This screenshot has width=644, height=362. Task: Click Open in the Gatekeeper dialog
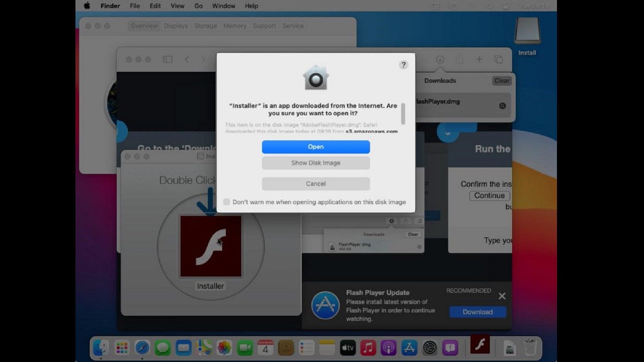(x=316, y=147)
